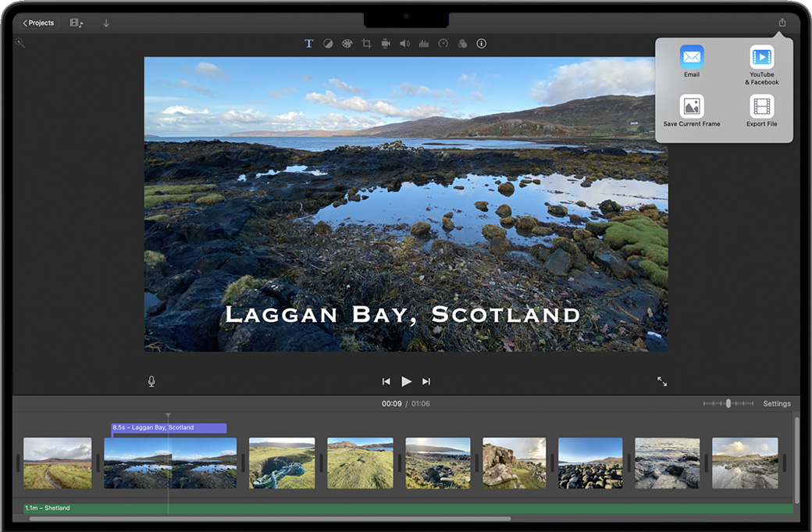
Task: Open the volume adjustment tool
Action: [x=404, y=44]
